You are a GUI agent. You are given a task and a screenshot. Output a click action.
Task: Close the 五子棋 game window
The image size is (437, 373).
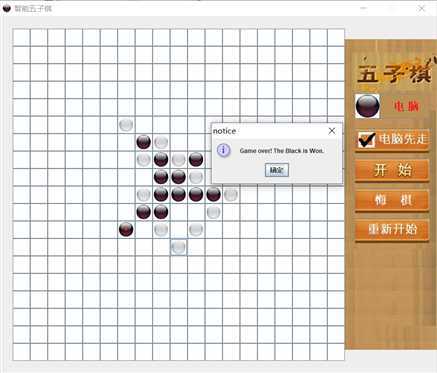(x=422, y=8)
